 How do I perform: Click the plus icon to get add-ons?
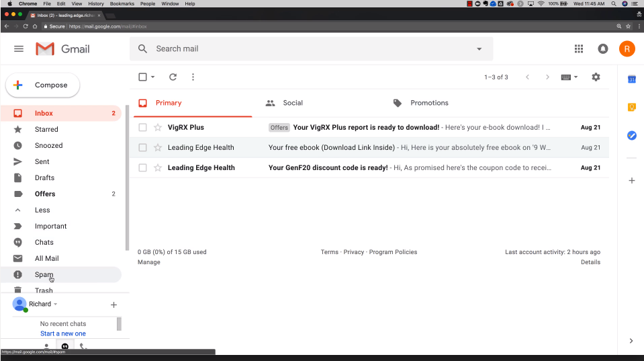[x=632, y=180]
